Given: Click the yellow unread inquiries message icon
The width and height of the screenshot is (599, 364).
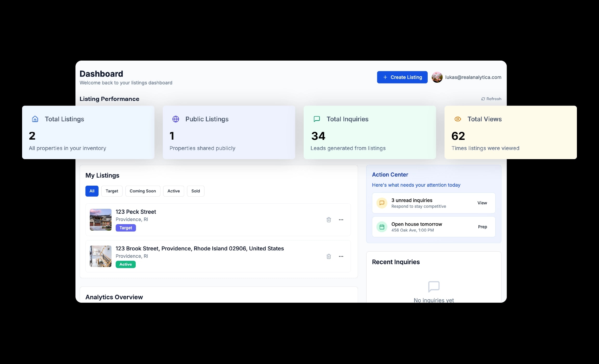Looking at the screenshot, I should [382, 203].
